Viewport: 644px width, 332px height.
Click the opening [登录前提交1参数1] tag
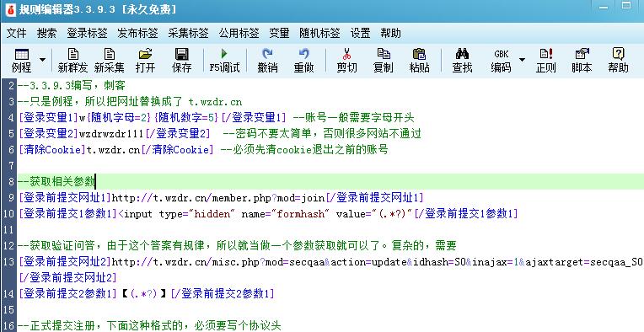67,214
